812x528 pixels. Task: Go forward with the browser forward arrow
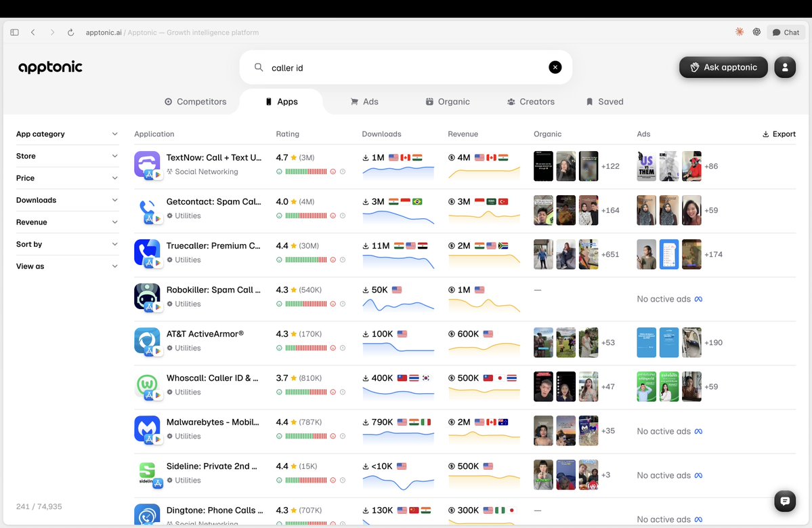[52, 32]
